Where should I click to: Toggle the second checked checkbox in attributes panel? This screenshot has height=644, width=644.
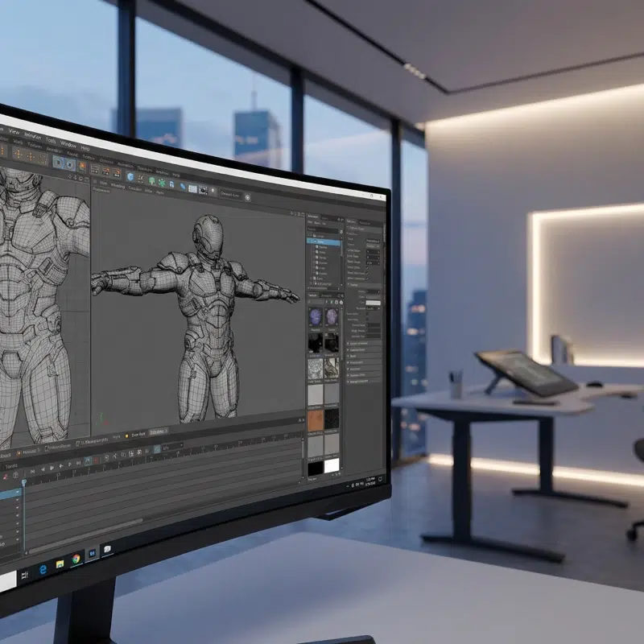pyautogui.click(x=368, y=274)
